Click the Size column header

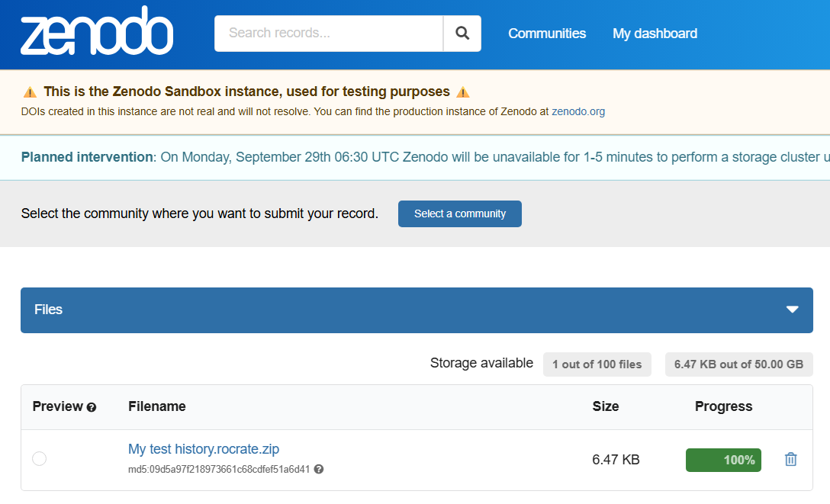[x=606, y=406]
